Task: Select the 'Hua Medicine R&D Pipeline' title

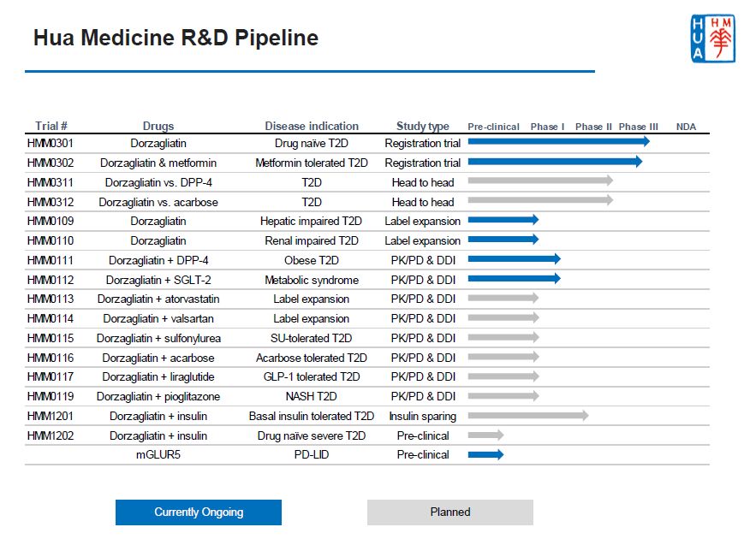Action: pos(176,38)
